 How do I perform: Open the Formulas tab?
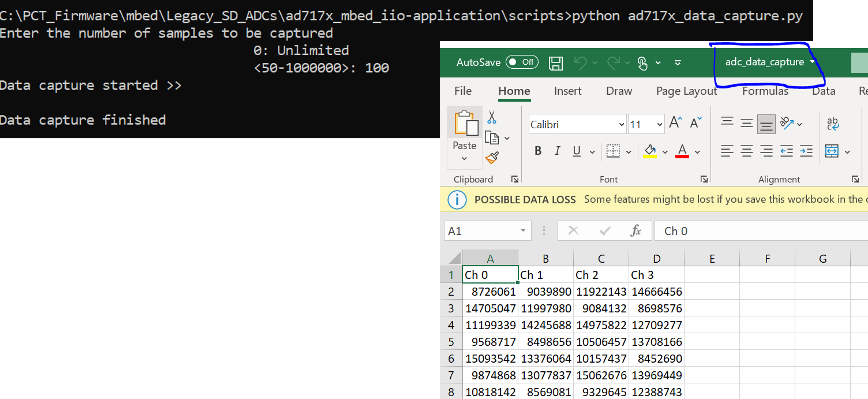[765, 91]
